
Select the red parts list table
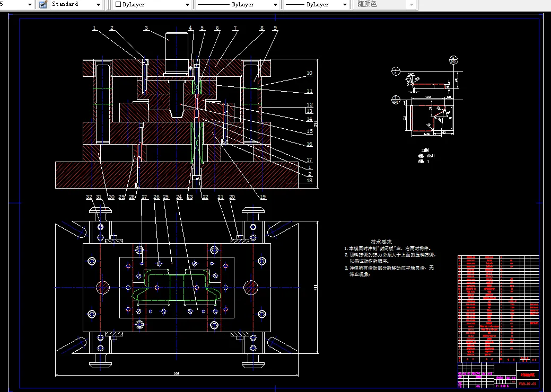pyautogui.click(x=497, y=307)
